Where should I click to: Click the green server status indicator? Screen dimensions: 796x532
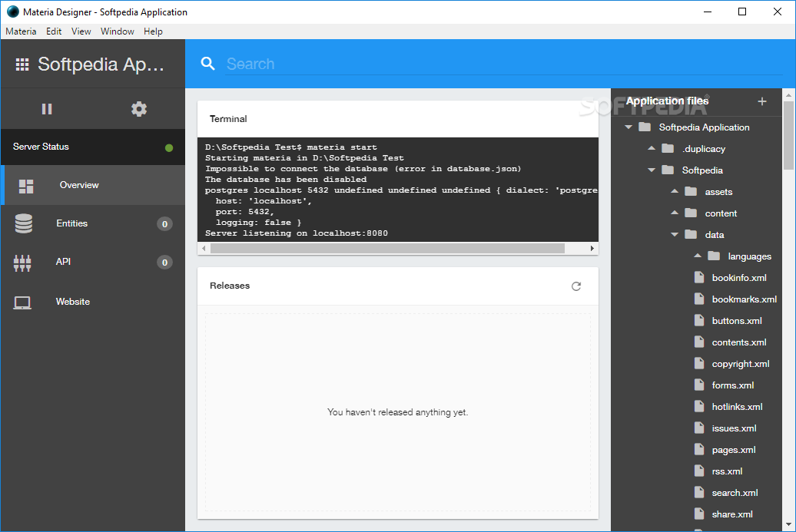[169, 147]
